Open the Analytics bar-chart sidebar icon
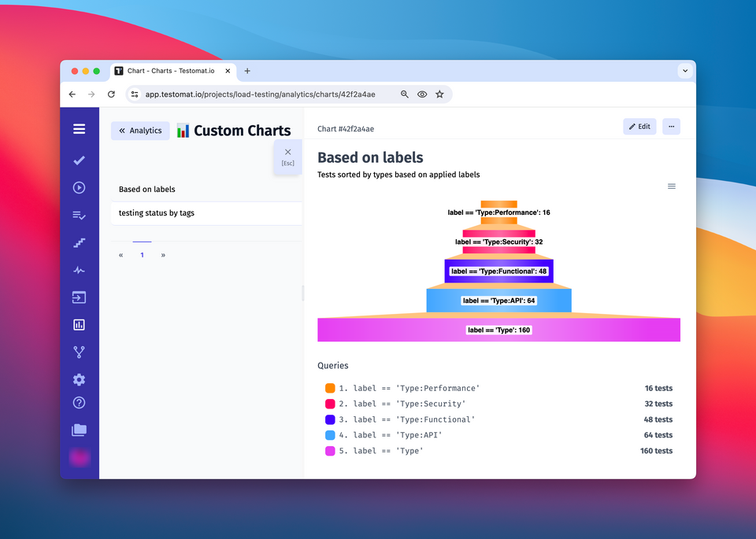The width and height of the screenshot is (756, 539). coord(79,325)
